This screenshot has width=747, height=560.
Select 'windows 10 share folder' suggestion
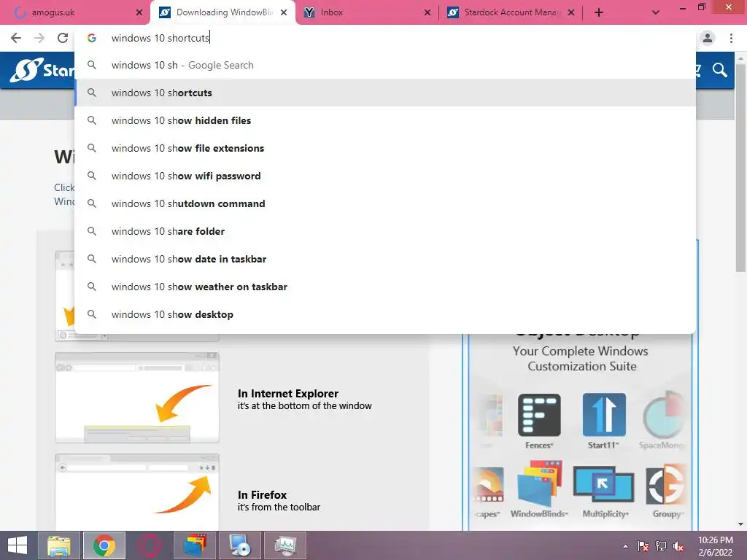click(385, 231)
